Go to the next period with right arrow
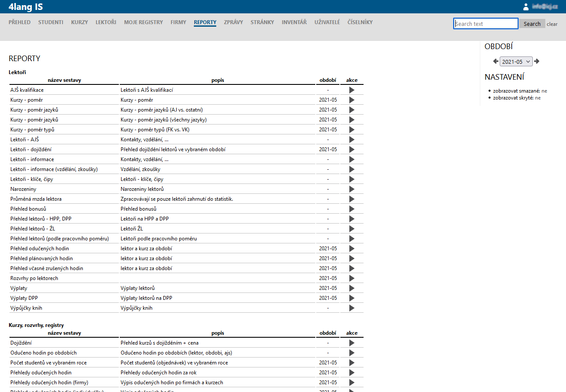 (537, 61)
